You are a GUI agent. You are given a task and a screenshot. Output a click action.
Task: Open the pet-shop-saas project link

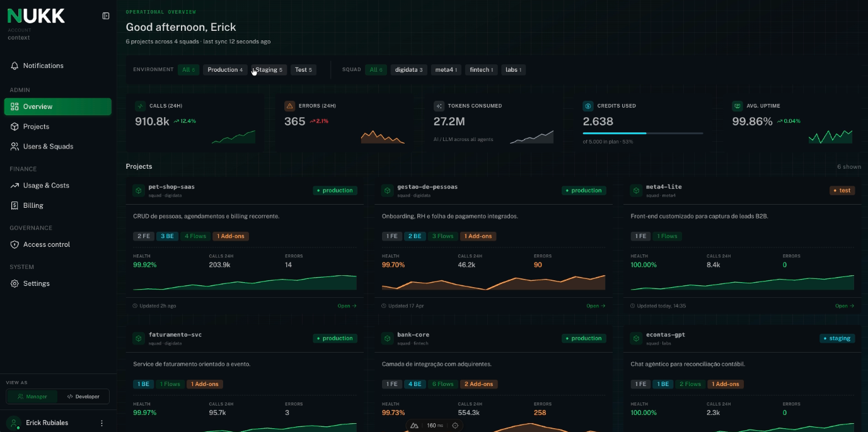click(x=347, y=306)
